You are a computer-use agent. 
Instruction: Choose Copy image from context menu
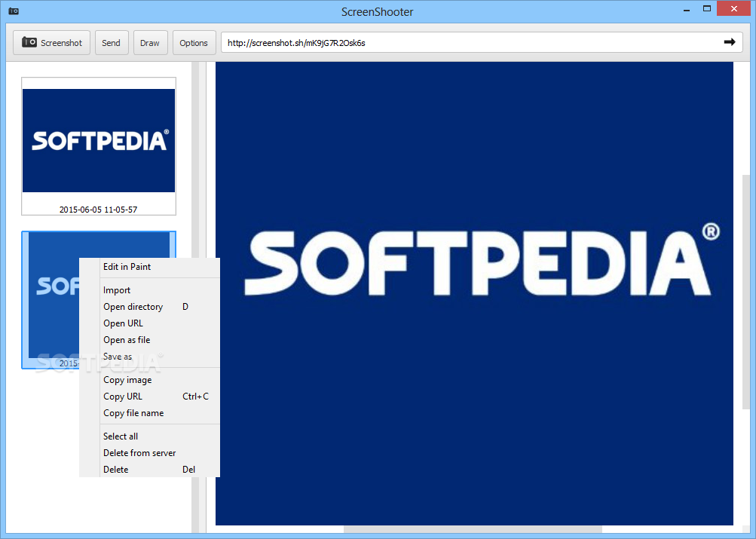(x=149, y=380)
